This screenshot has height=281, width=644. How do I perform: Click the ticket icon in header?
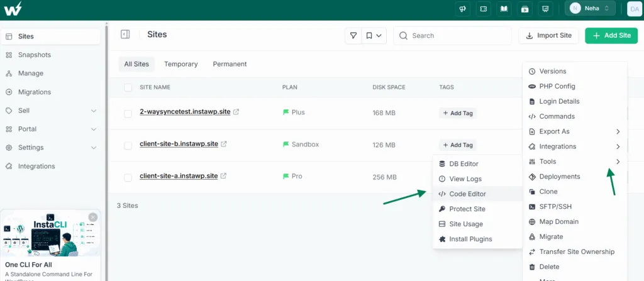(x=484, y=9)
